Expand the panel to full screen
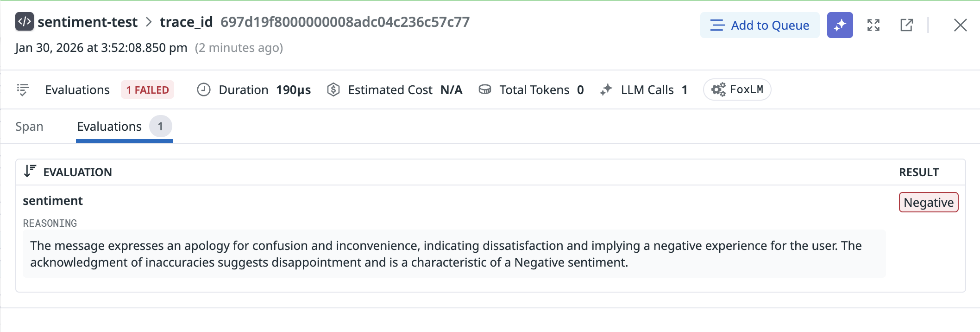 pyautogui.click(x=873, y=25)
